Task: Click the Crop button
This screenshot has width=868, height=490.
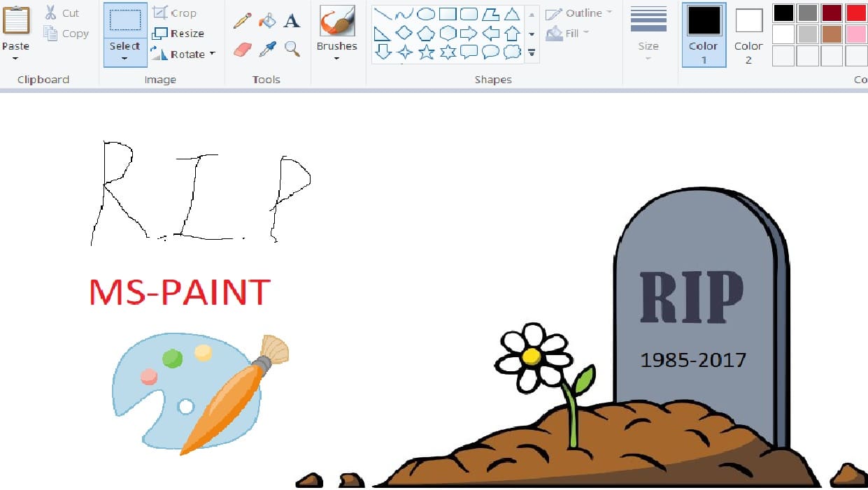Action: tap(175, 13)
